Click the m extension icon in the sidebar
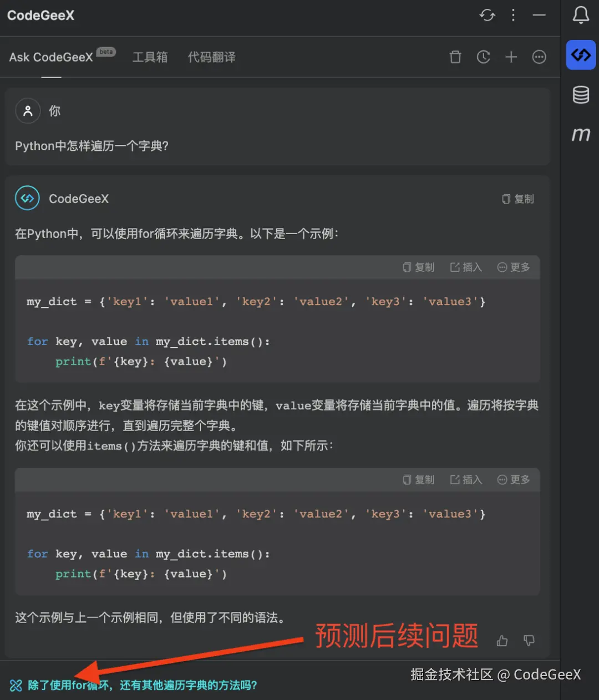This screenshot has width=599, height=700. [581, 134]
